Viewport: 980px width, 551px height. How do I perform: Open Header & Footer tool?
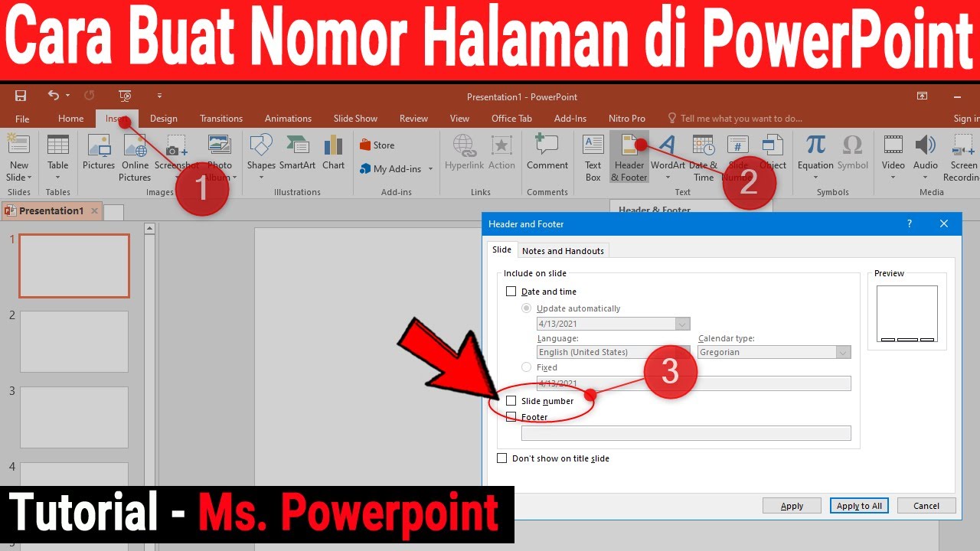pos(629,158)
